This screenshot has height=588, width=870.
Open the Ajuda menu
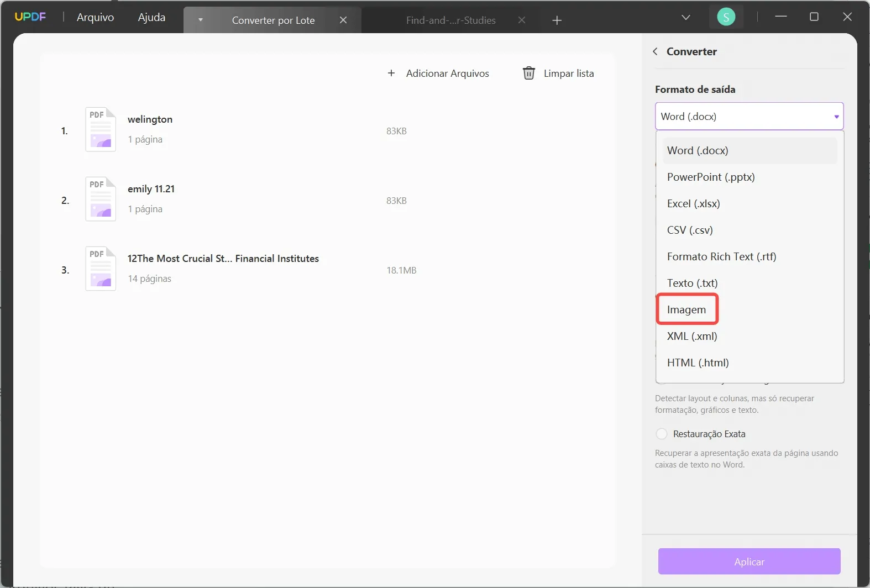pos(151,17)
